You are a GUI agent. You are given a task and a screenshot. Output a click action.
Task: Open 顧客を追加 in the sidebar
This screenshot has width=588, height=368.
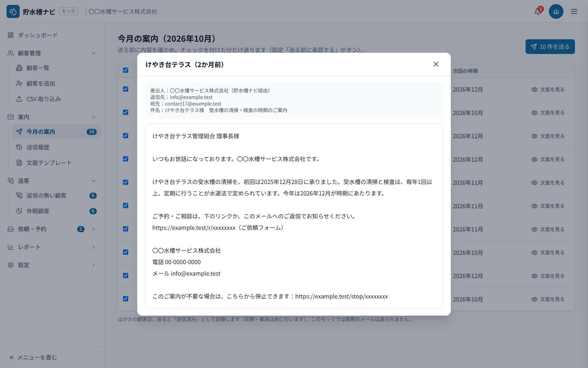[x=56, y=83]
